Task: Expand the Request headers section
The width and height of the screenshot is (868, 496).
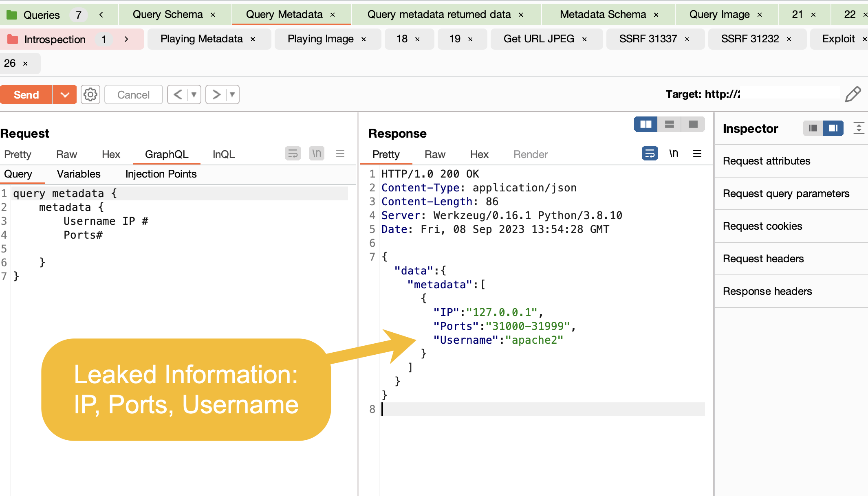Action: click(763, 259)
